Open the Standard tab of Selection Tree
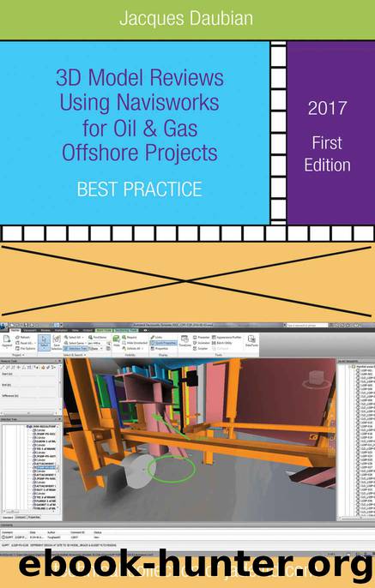The height and width of the screenshot is (588, 375). click(8, 517)
